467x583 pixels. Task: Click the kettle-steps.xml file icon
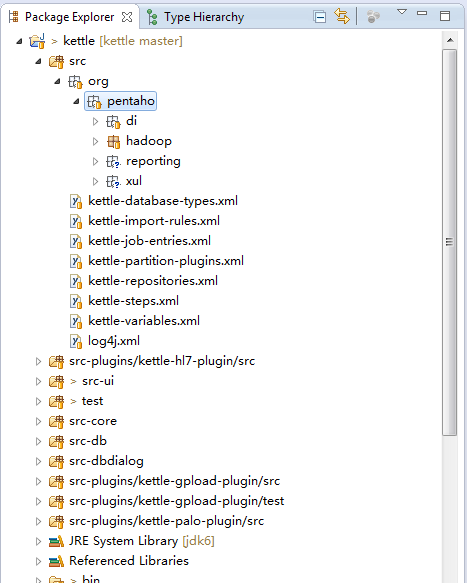point(76,302)
